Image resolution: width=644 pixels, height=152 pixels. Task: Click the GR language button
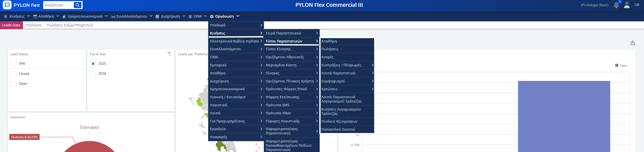[x=637, y=5]
